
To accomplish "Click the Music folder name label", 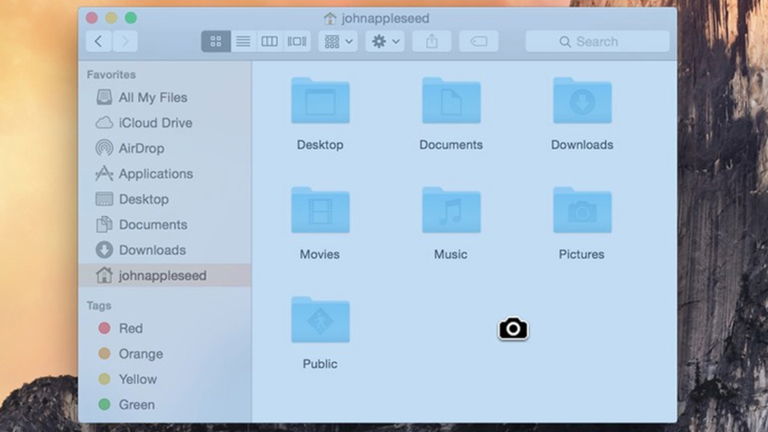I will 451,254.
